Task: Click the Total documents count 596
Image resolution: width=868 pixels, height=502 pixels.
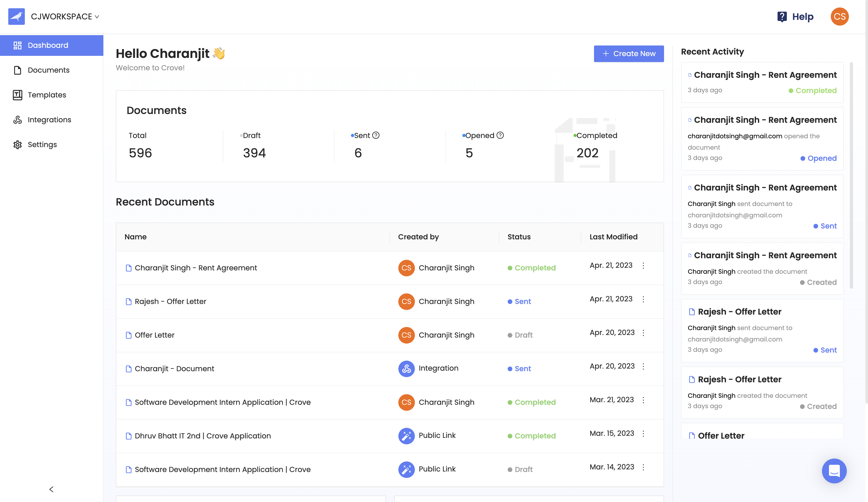Action: [x=140, y=153]
